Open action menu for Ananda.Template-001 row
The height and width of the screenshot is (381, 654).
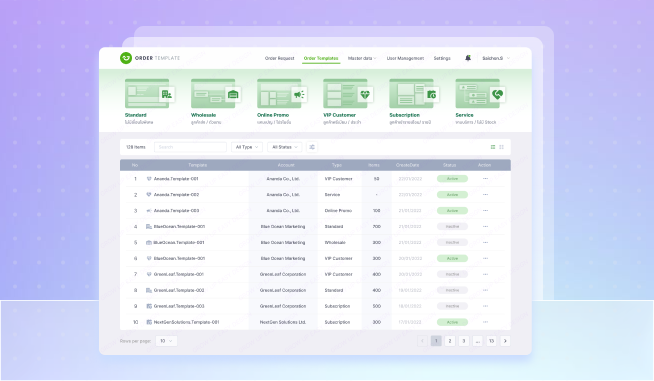pyautogui.click(x=485, y=179)
